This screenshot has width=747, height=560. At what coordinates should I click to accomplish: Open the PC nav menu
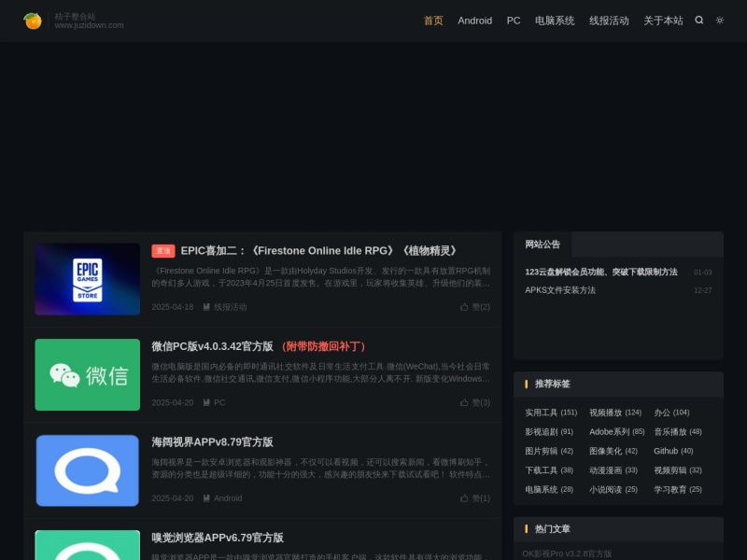513,21
